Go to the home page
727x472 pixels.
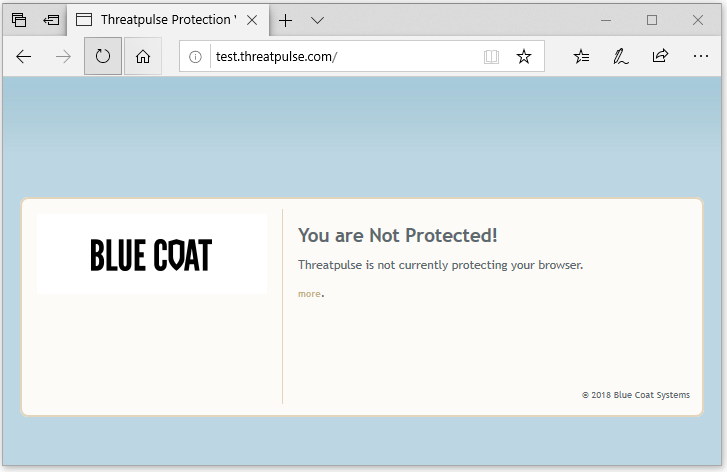143,56
